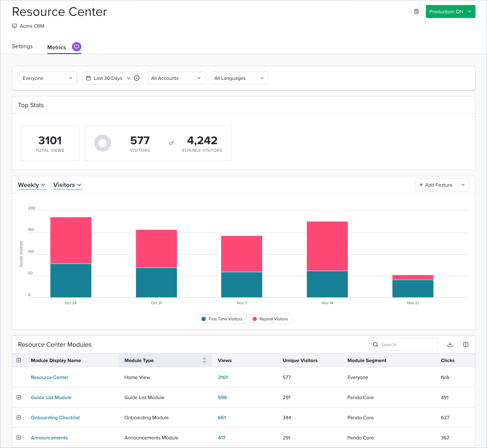Click the trash delete icon

pos(417,11)
